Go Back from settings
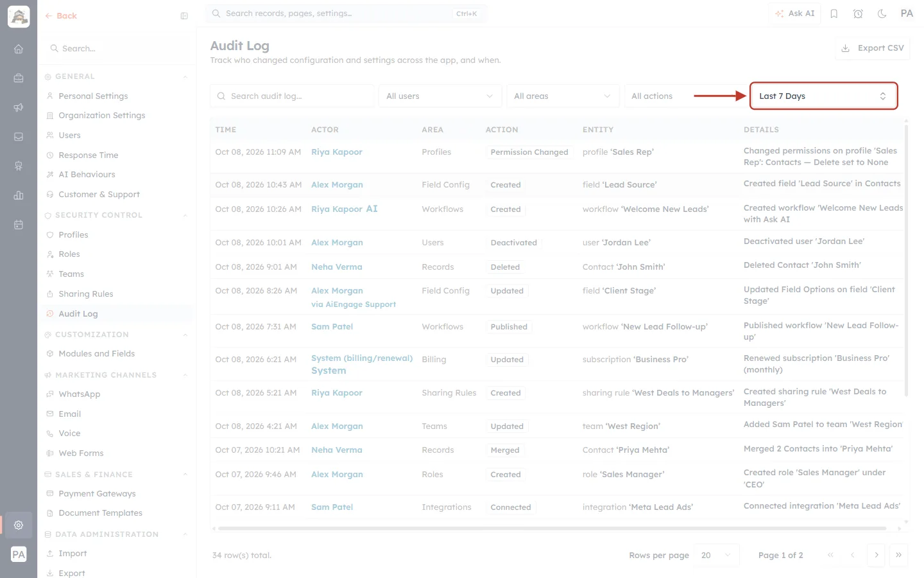This screenshot has height=578, width=924. click(61, 16)
